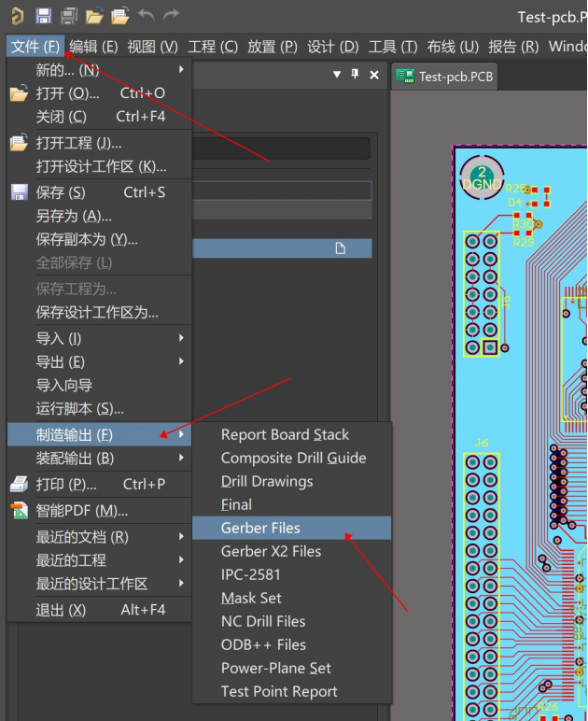Select Drill Drawings in the submenu
The image size is (588, 721).
click(x=292, y=481)
